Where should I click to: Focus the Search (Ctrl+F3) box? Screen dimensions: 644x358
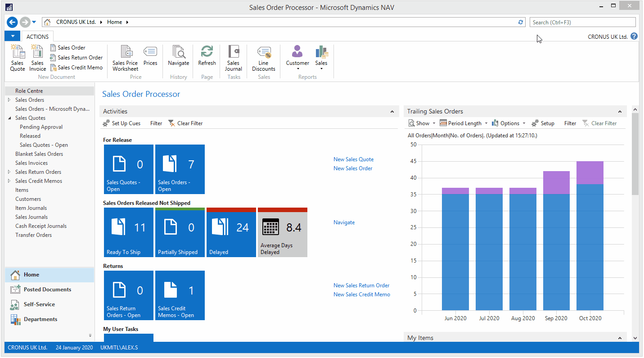(583, 22)
